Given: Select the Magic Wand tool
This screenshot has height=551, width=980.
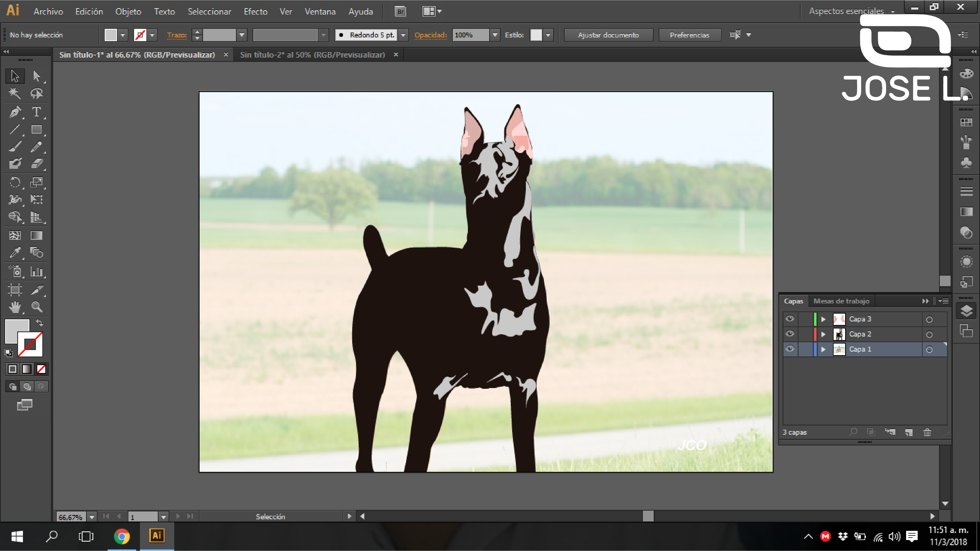Looking at the screenshot, I should click(15, 94).
